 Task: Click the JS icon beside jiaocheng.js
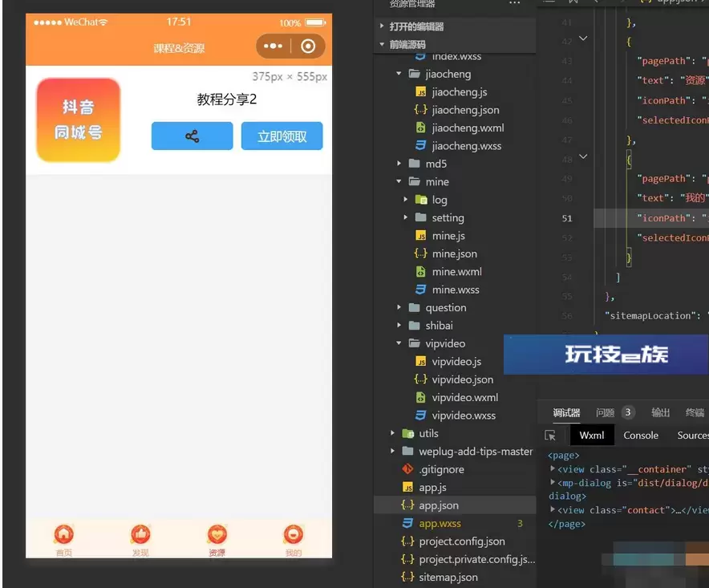(421, 92)
